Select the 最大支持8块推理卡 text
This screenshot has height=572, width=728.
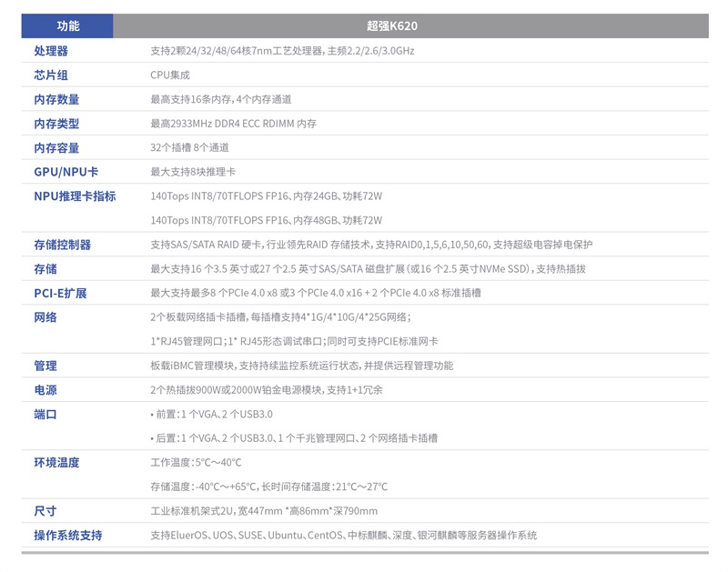193,172
